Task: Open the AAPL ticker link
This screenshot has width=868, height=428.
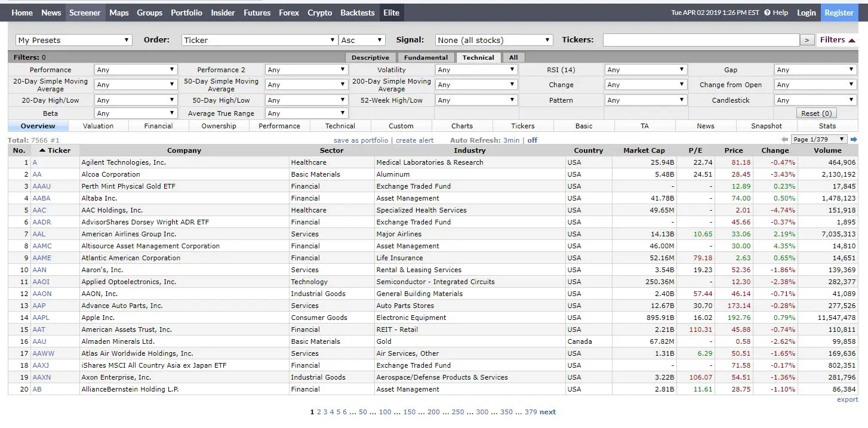Action: (x=41, y=318)
